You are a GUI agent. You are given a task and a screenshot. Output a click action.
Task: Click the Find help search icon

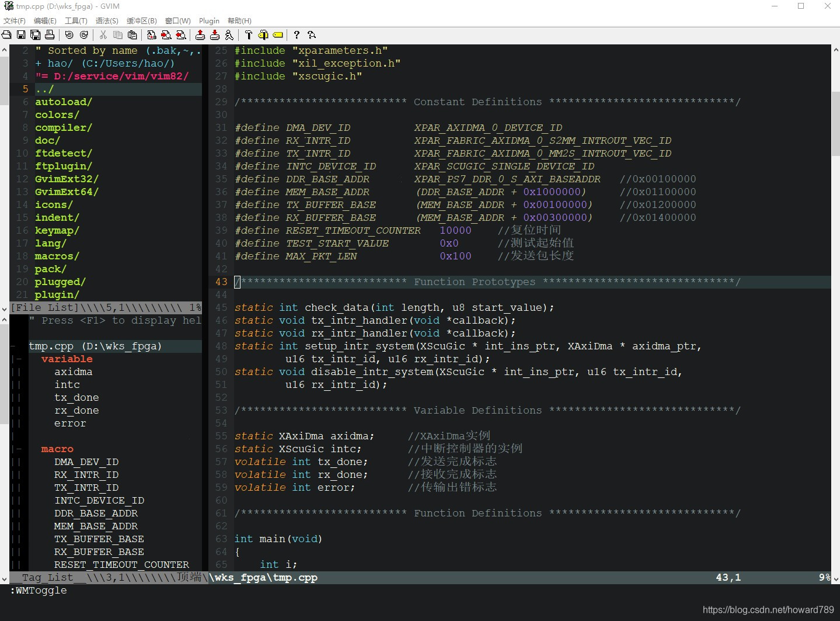tap(312, 35)
